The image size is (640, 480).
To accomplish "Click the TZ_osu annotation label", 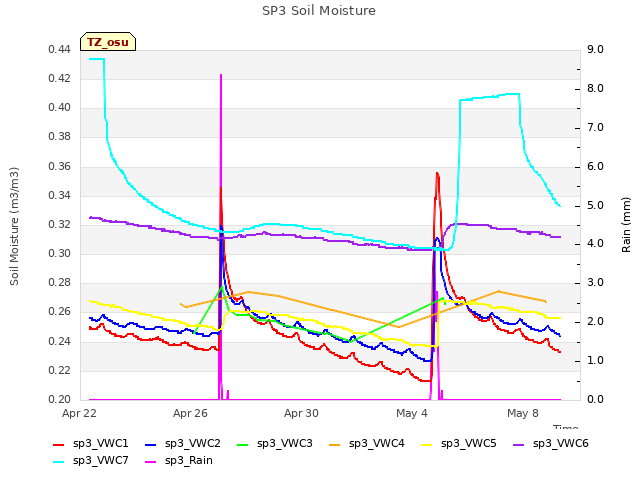I will point(108,42).
